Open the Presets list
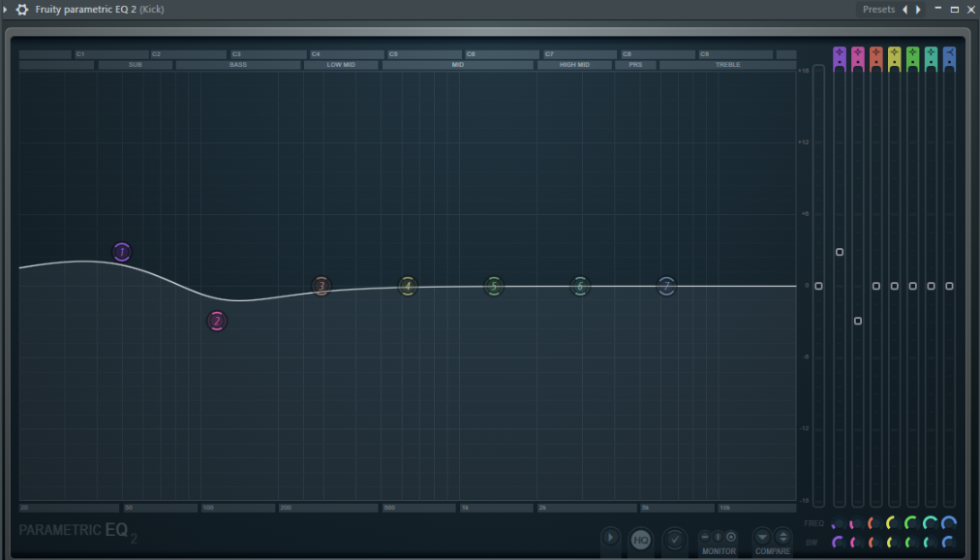 [878, 10]
